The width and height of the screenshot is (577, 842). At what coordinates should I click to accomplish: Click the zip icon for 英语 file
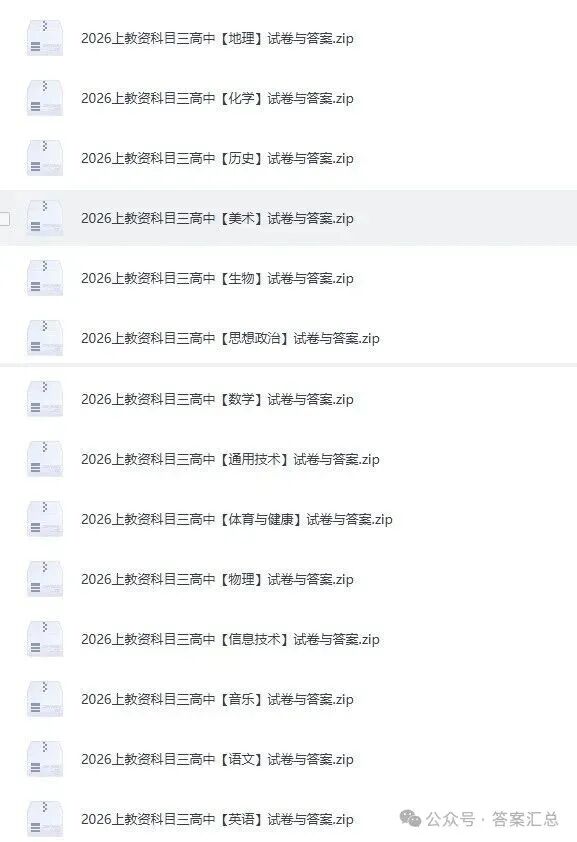pyautogui.click(x=45, y=819)
